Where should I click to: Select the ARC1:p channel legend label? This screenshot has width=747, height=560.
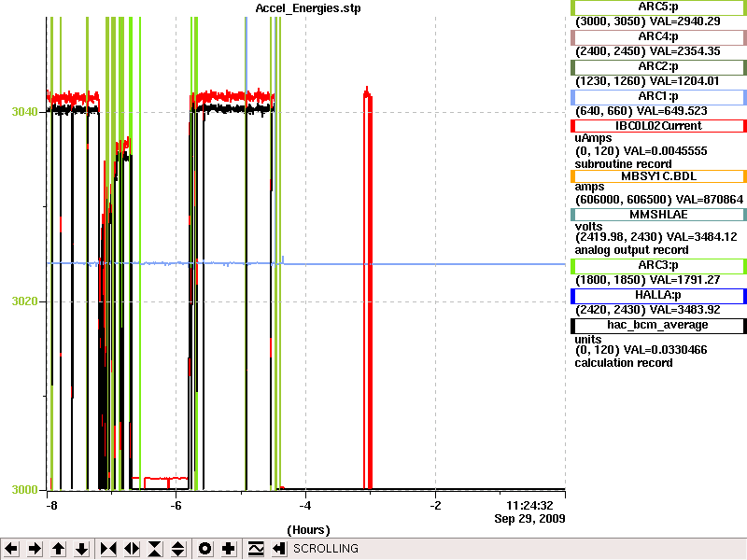tap(658, 97)
